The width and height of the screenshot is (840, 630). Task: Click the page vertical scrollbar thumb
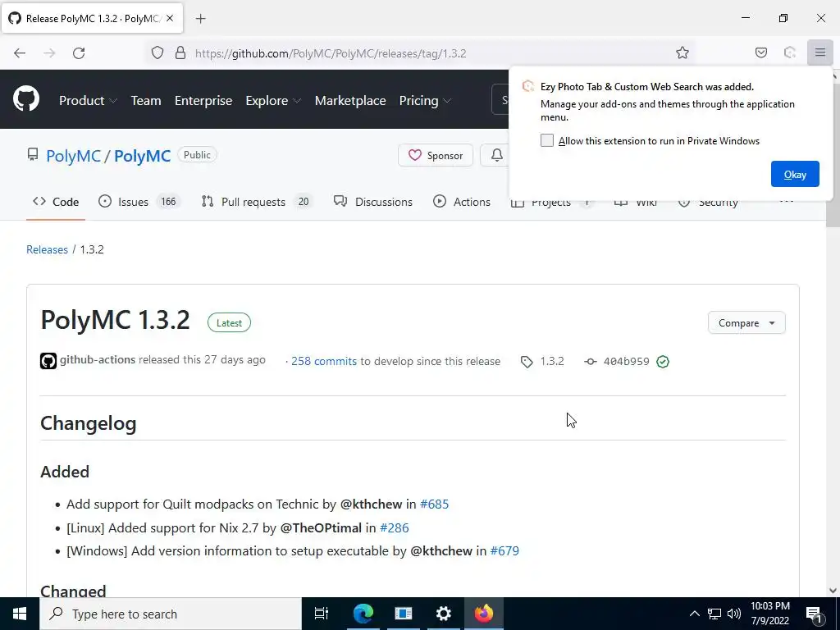click(x=833, y=154)
